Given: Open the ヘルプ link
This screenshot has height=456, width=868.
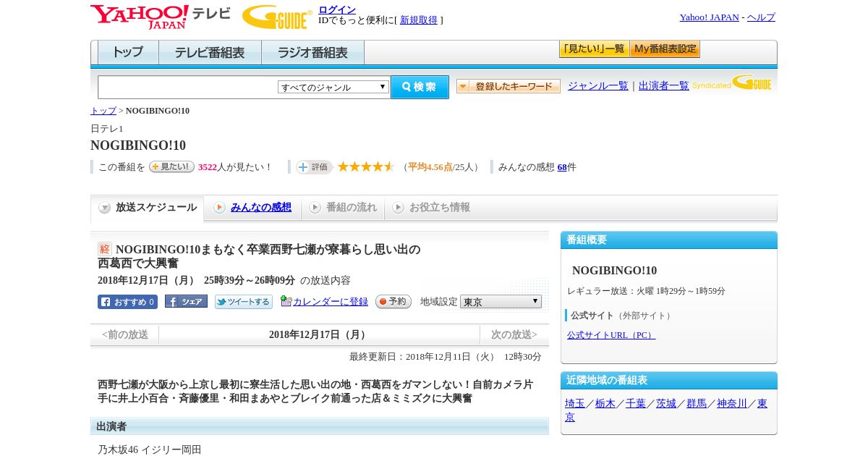Looking at the screenshot, I should [761, 17].
